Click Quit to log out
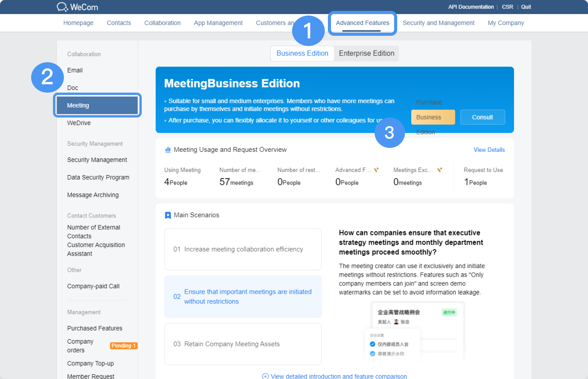Viewport: 588px width, 379px height. point(526,7)
